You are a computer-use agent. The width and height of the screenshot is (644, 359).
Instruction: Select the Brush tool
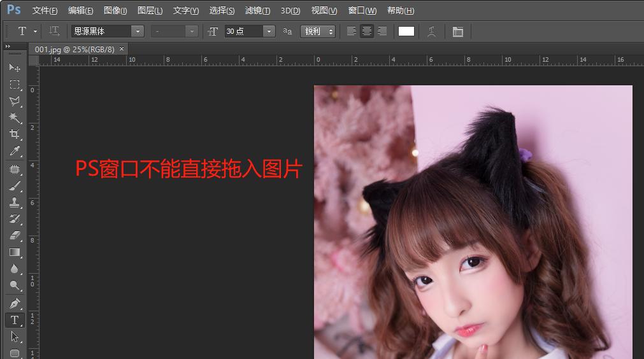pyautogui.click(x=15, y=186)
